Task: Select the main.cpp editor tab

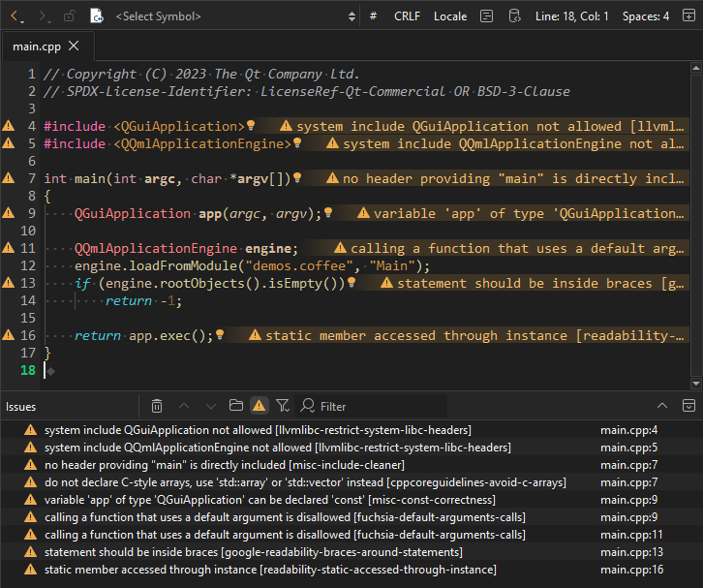Action: click(37, 46)
